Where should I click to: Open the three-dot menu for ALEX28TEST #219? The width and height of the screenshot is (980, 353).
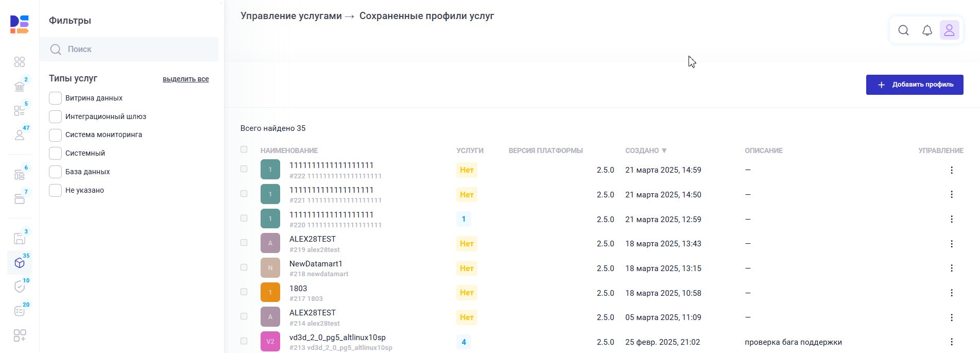951,244
